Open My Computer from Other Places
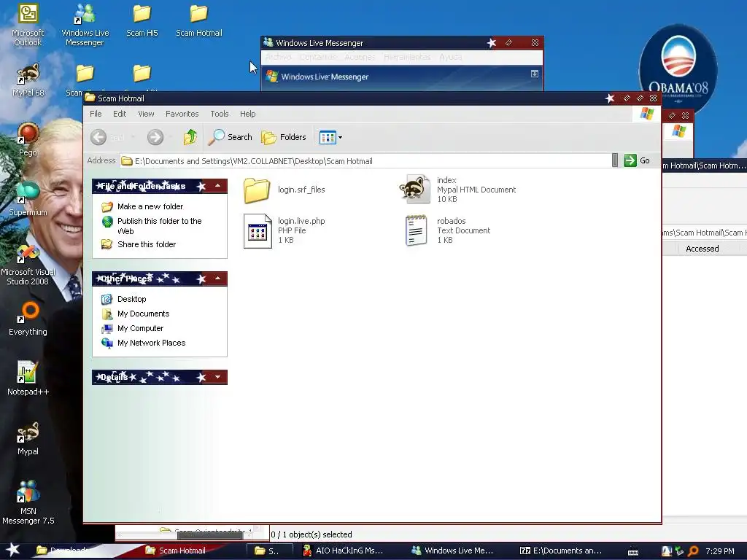747x560 pixels. (x=141, y=329)
